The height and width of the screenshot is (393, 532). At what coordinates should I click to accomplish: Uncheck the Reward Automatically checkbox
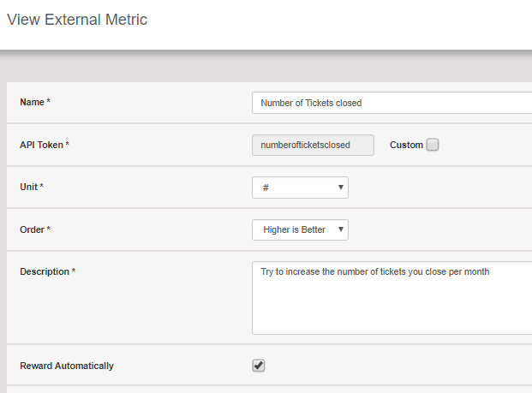tap(259, 366)
